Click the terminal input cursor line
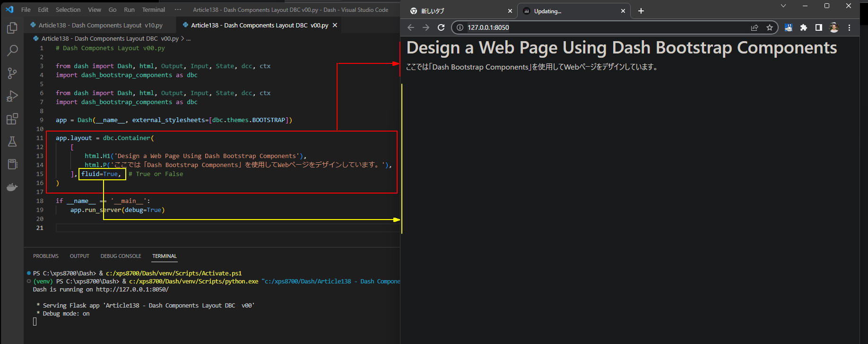The width and height of the screenshot is (868, 344). coord(35,322)
